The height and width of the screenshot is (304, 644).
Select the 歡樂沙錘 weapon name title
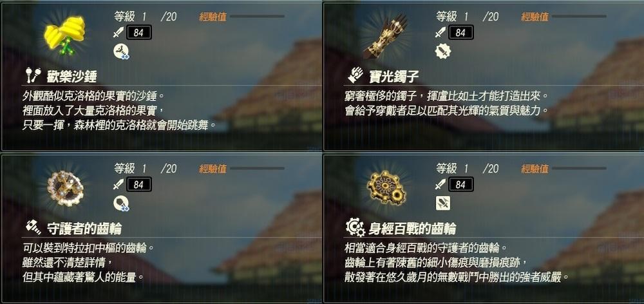pyautogui.click(x=72, y=76)
